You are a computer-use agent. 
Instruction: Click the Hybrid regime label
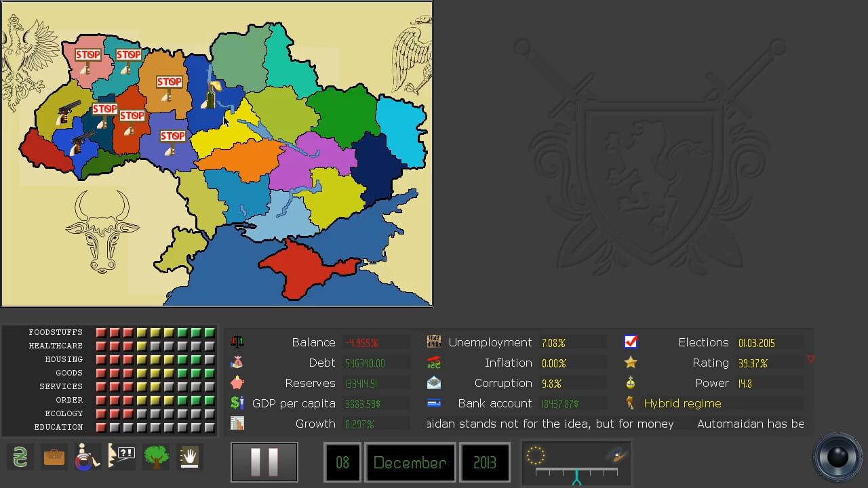coord(682,403)
